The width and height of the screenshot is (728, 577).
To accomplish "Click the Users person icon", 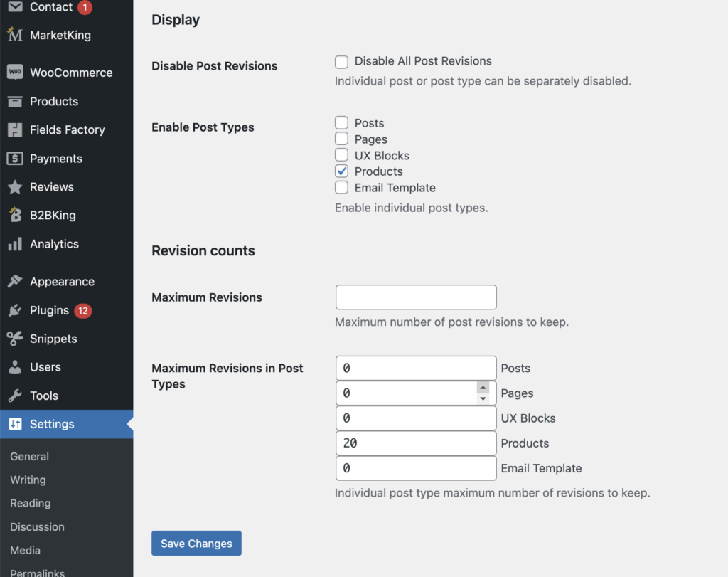I will (x=15, y=367).
